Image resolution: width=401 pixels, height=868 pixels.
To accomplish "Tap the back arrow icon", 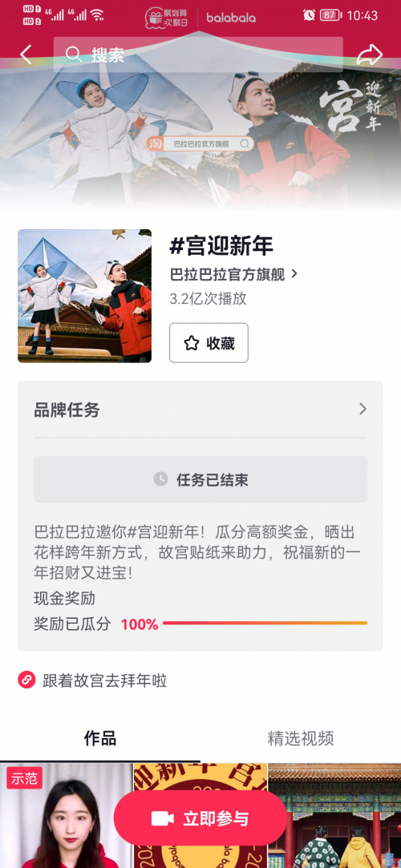I will tap(26, 55).
